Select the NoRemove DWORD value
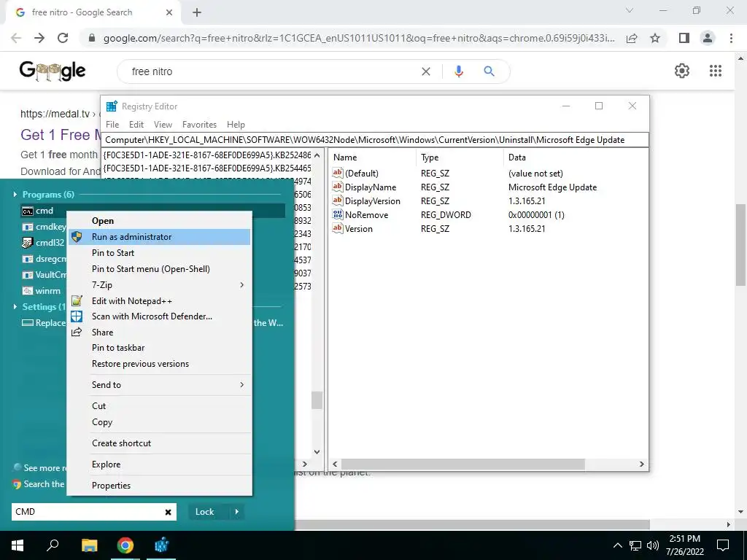Viewport: 747px width, 560px height. pyautogui.click(x=366, y=215)
